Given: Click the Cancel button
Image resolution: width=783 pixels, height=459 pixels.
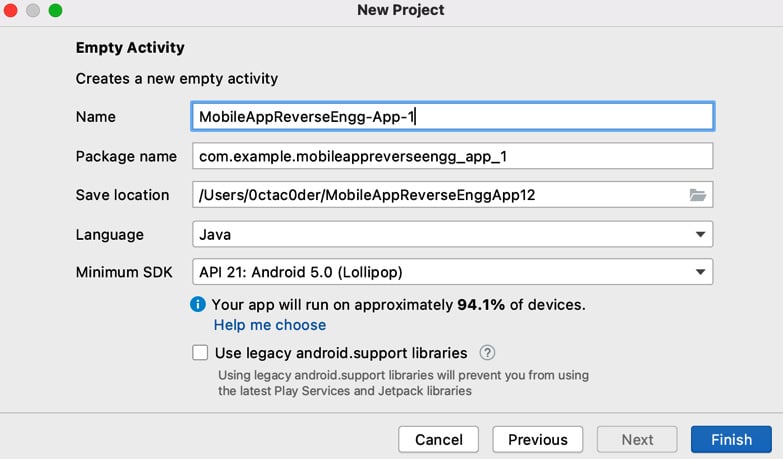Looking at the screenshot, I should coord(438,440).
